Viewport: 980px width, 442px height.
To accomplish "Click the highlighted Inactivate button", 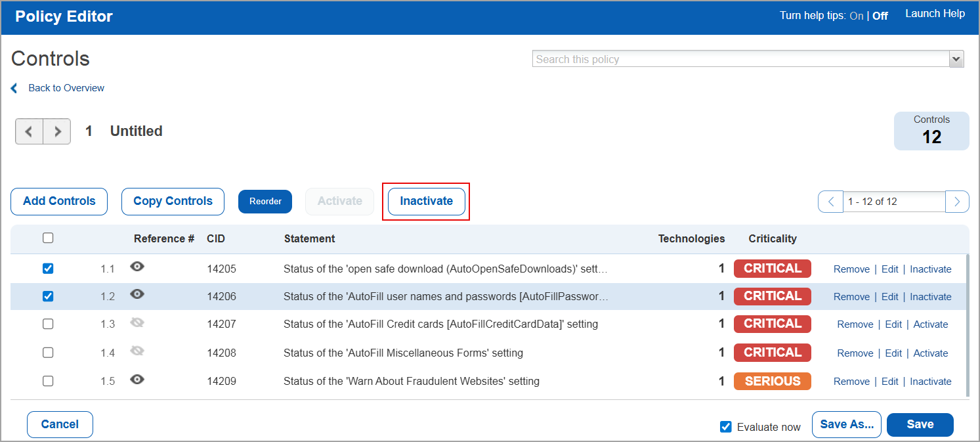I will 426,201.
